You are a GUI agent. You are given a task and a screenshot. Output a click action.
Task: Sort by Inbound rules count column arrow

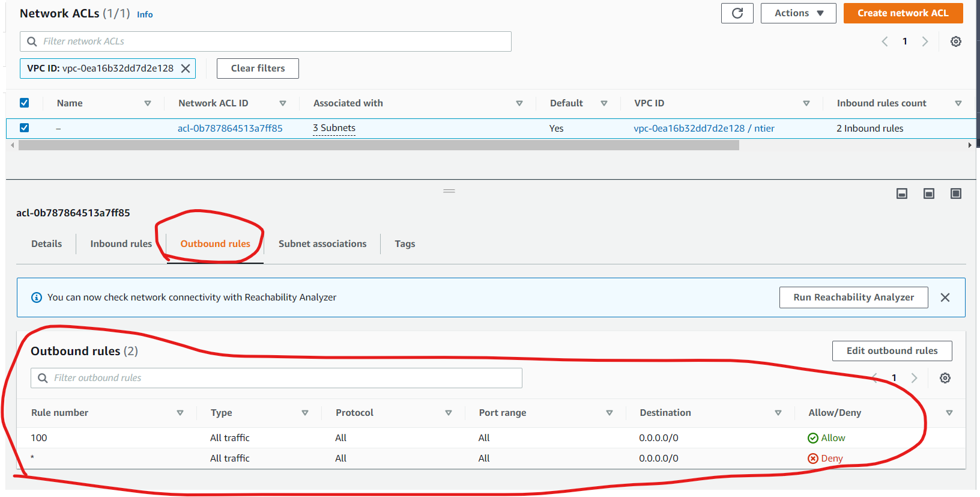coord(958,103)
